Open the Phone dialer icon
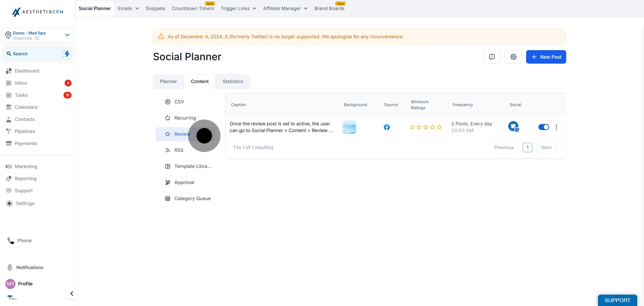Viewport: 644px width, 306px height. tap(11, 240)
